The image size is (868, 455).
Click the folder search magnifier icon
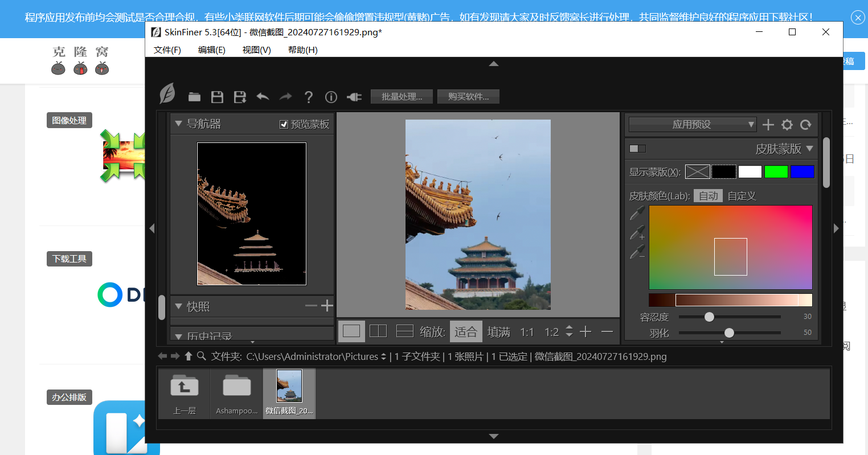click(201, 356)
